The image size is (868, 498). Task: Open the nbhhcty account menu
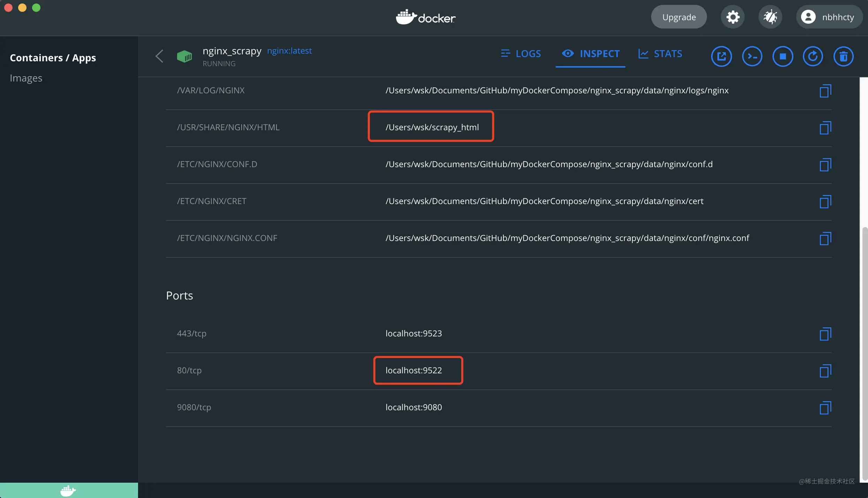(829, 17)
